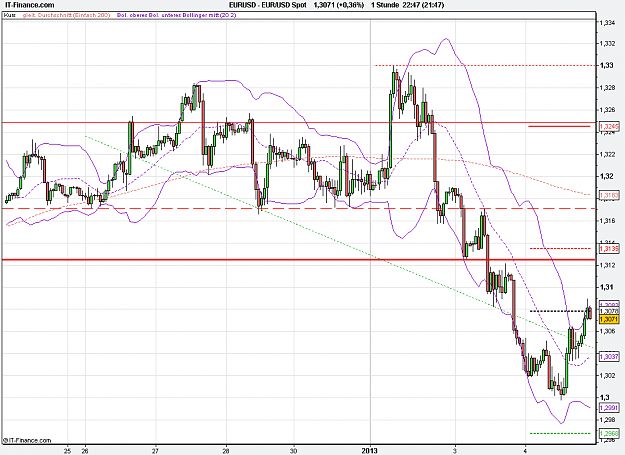Select the '1 Stunde' timeframe label
The width and height of the screenshot is (625, 455).
[385, 5]
